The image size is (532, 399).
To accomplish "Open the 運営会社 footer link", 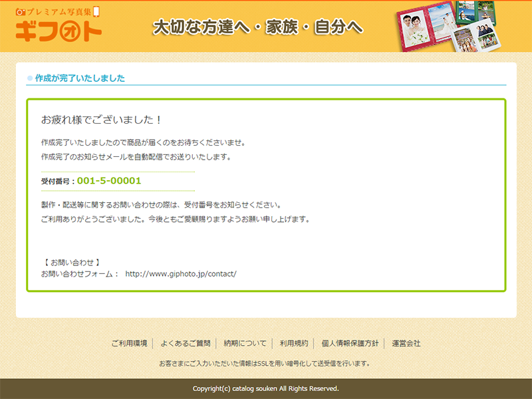I will pyautogui.click(x=406, y=343).
